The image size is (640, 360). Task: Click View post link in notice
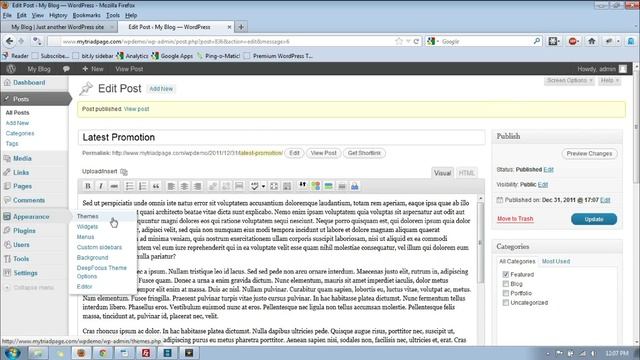pos(136,109)
